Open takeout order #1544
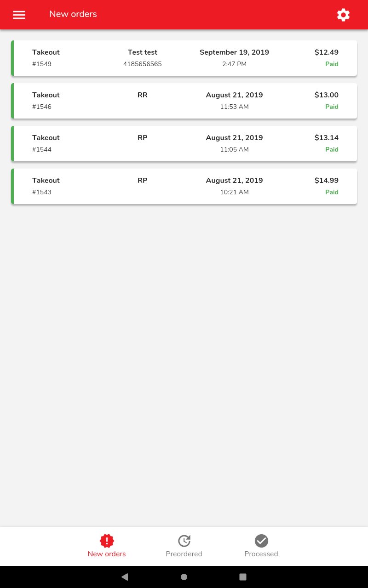The width and height of the screenshot is (368, 588). click(184, 144)
